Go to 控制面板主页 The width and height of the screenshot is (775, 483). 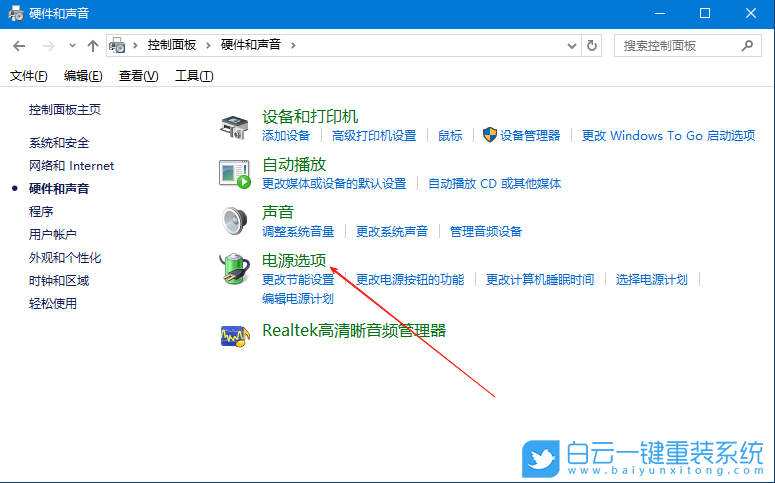click(x=65, y=110)
